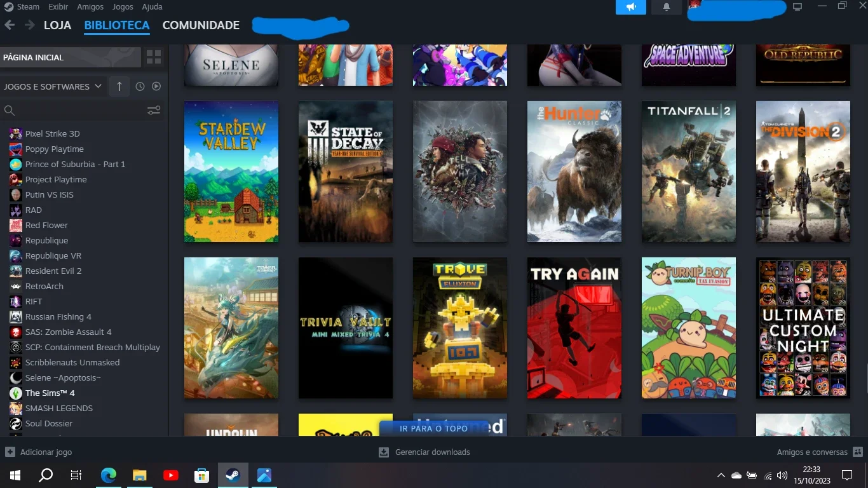Select the Titanfall 2 cover
The image size is (868, 488).
tap(689, 172)
